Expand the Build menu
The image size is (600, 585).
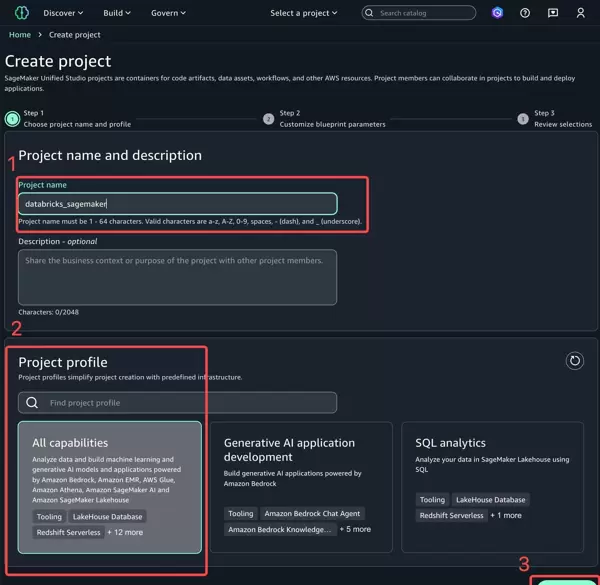pyautogui.click(x=118, y=13)
